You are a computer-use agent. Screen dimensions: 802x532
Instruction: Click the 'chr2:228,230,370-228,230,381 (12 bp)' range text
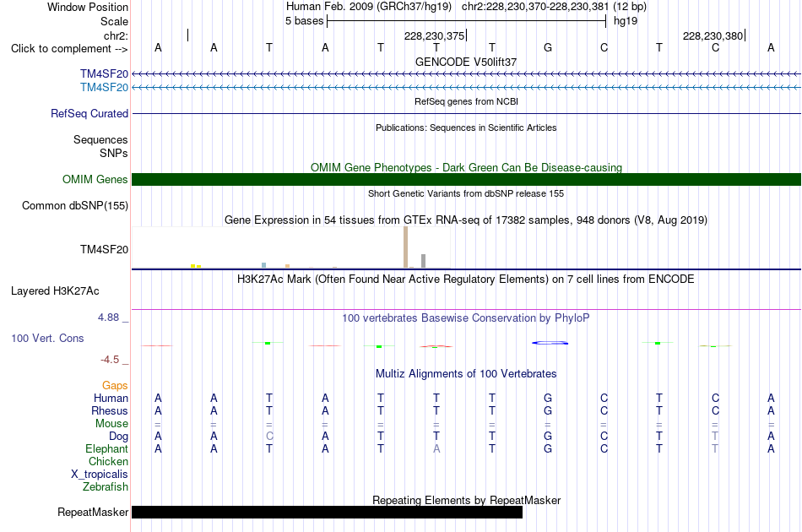point(554,7)
